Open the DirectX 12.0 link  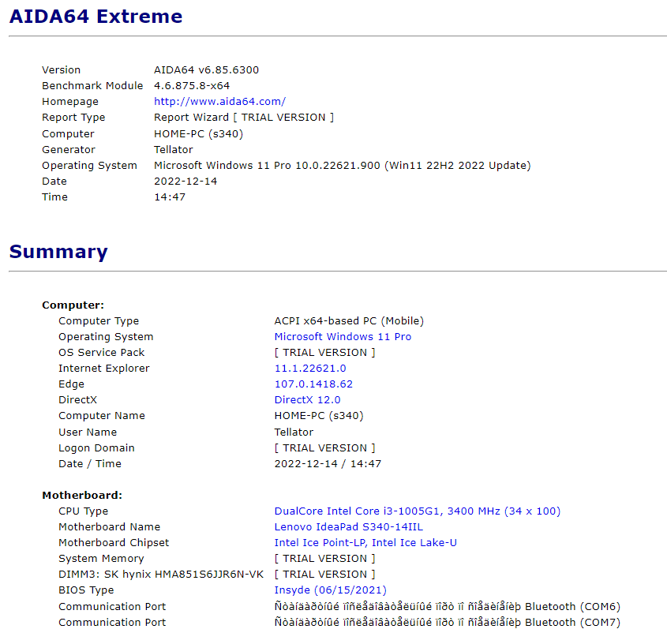pos(307,400)
